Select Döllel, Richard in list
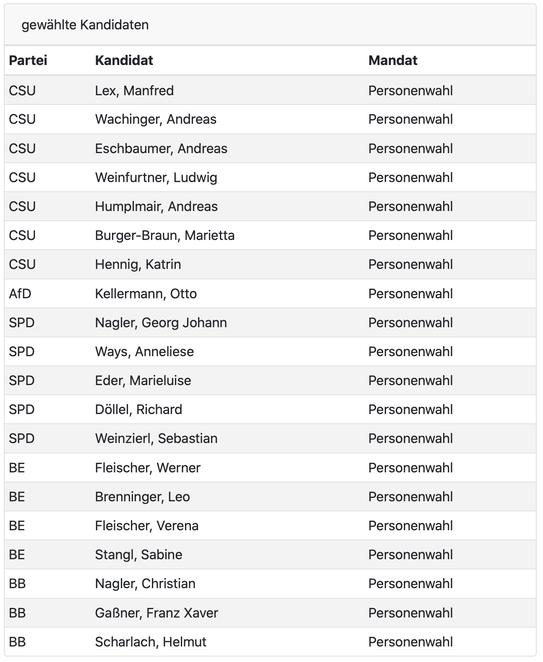 pos(138,410)
